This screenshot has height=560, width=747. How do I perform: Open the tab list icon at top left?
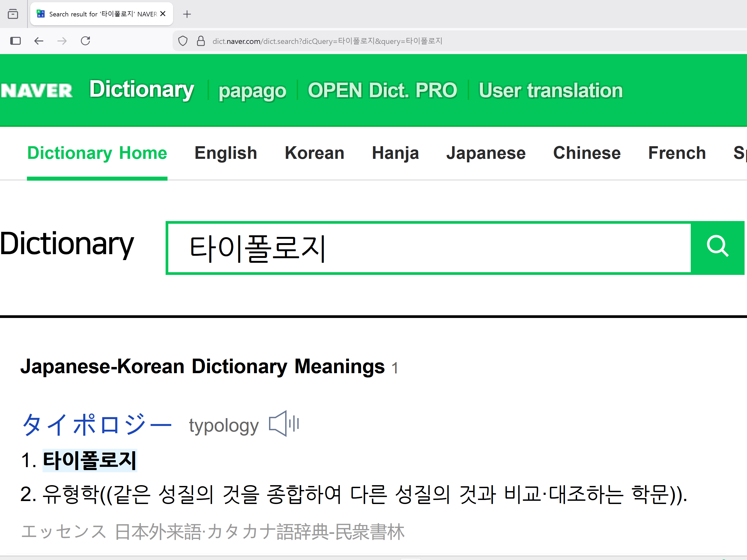pyautogui.click(x=13, y=14)
